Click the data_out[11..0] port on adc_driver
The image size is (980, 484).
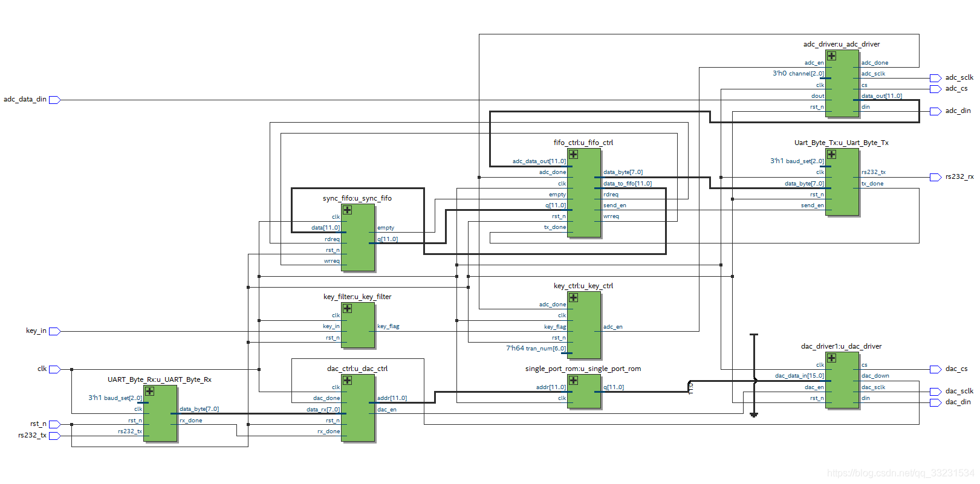[881, 96]
